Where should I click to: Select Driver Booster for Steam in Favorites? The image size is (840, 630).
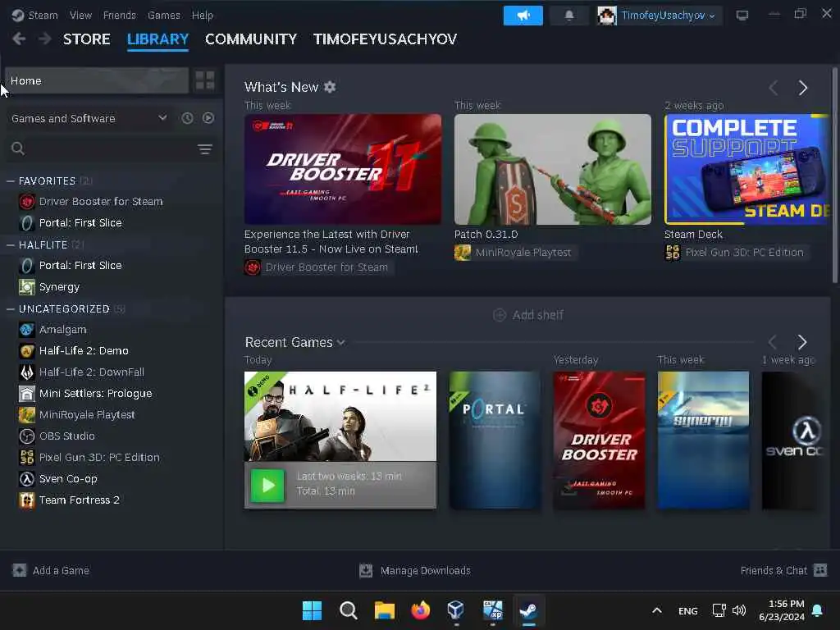pos(101,202)
